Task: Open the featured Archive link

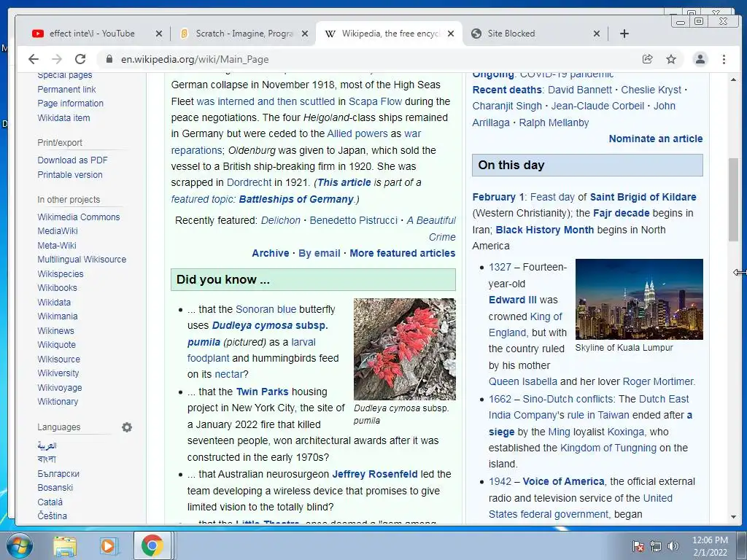Action: 270,253
